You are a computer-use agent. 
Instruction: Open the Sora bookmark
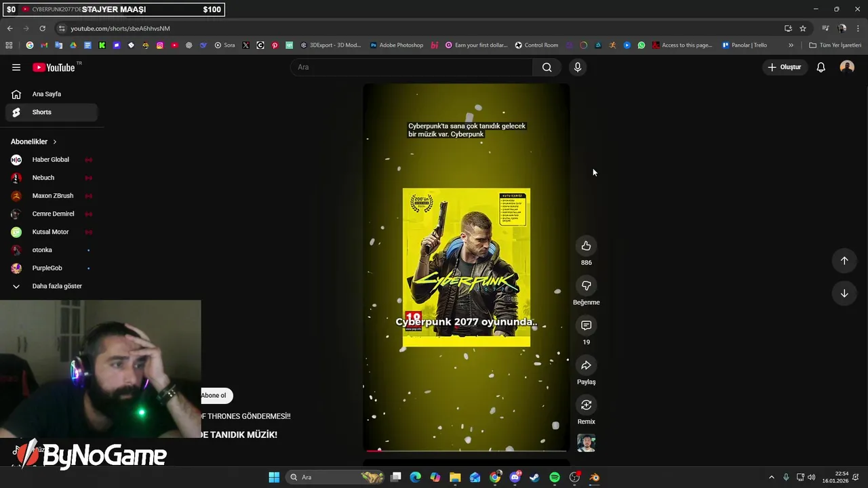224,45
